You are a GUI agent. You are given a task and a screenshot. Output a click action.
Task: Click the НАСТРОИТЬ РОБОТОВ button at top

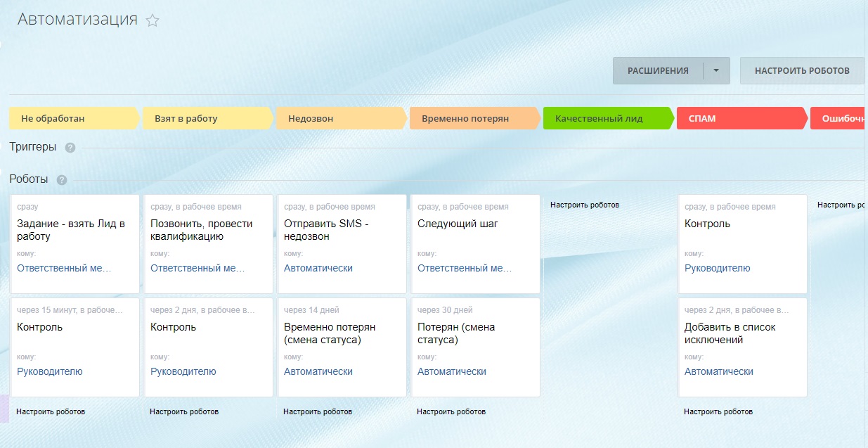pos(802,70)
